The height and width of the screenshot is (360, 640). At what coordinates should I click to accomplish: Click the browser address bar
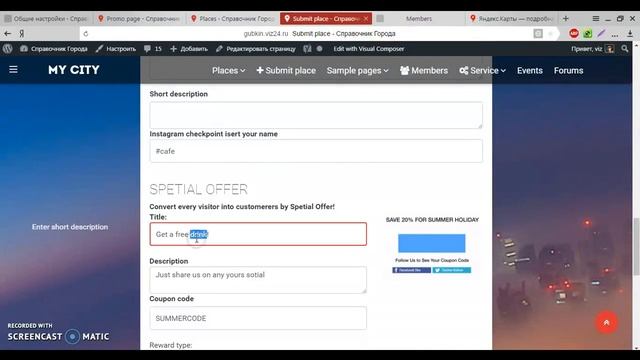319,33
